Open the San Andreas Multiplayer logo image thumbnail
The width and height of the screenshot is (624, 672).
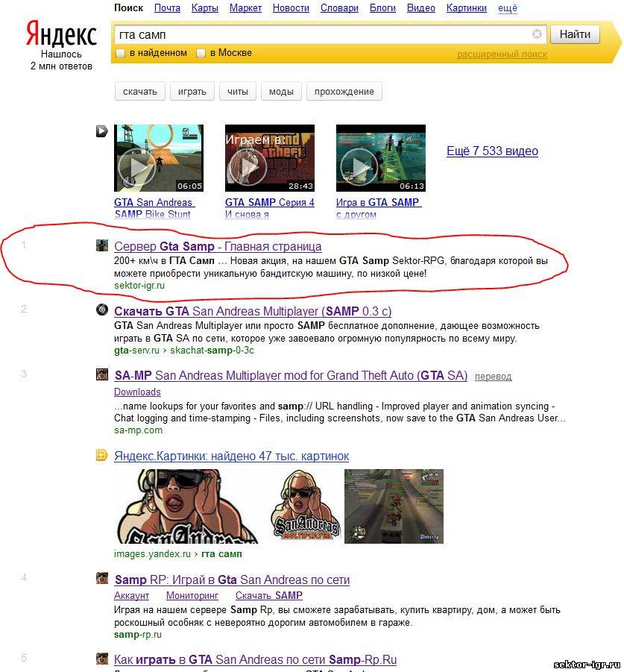coord(305,506)
